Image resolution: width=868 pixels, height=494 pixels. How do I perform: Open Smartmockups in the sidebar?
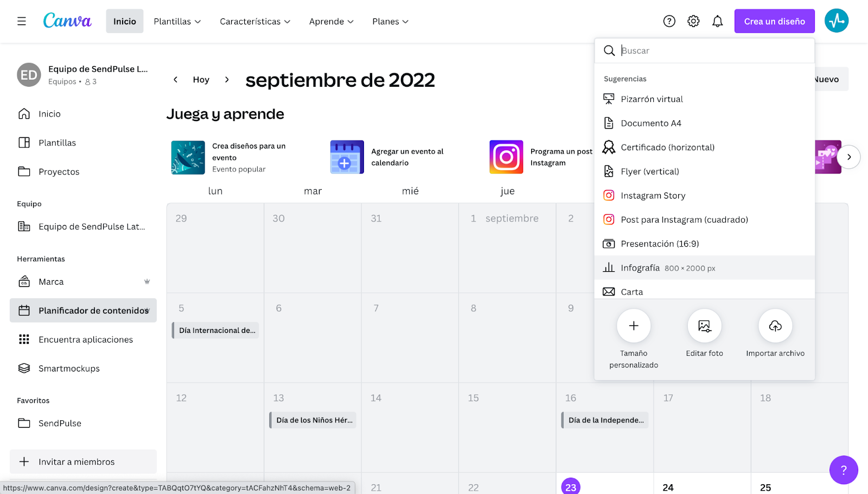click(83, 368)
